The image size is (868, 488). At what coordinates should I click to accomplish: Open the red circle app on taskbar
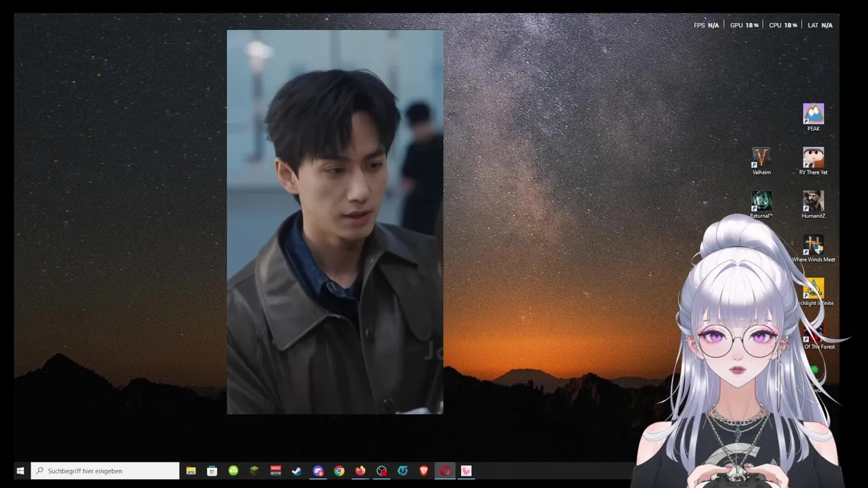445,470
